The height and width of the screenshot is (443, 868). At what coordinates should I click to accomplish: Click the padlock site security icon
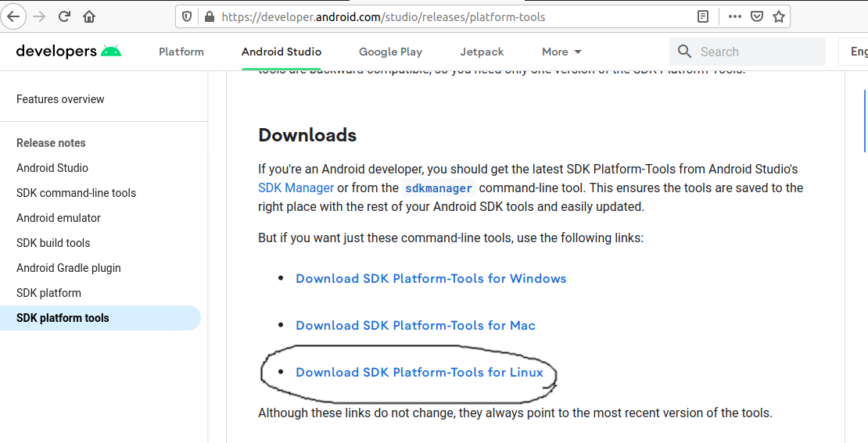[209, 16]
